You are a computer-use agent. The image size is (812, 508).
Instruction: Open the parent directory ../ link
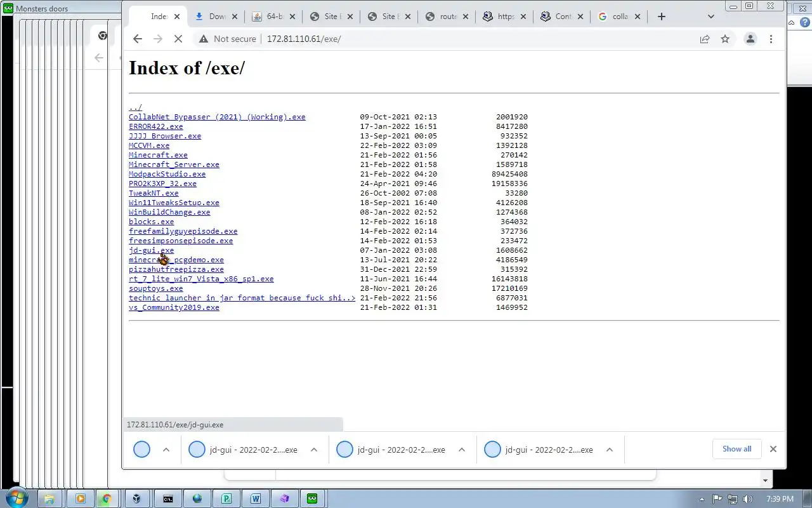pos(135,107)
